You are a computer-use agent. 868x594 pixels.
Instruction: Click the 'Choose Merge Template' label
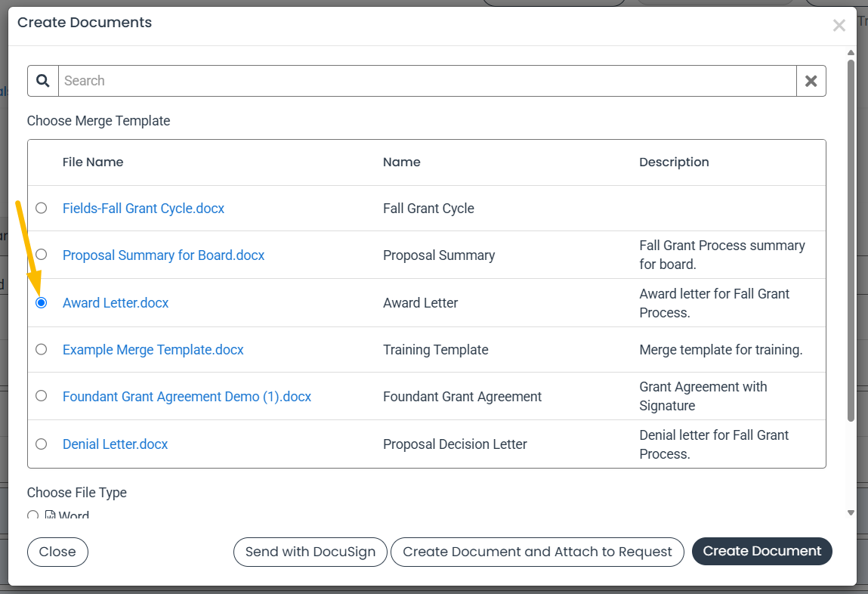98,121
